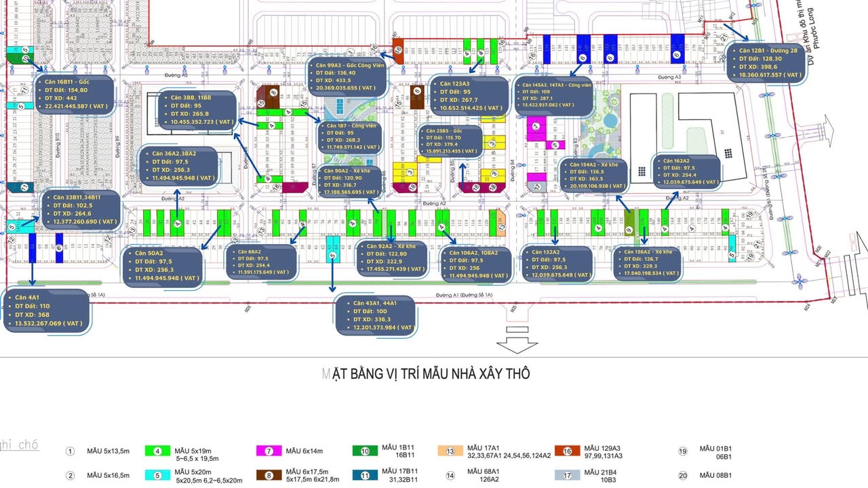868x488 pixels.
Task: Select the Căn 43A1, 44A1 info box
Action: click(376, 314)
